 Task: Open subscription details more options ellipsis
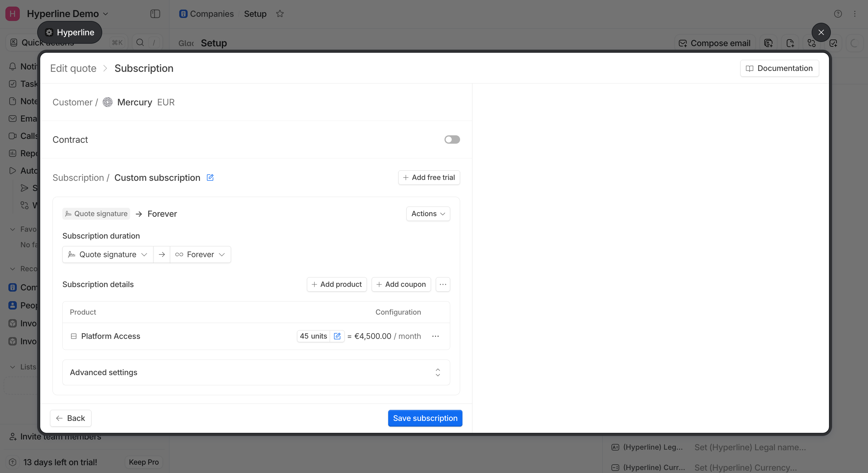click(443, 284)
